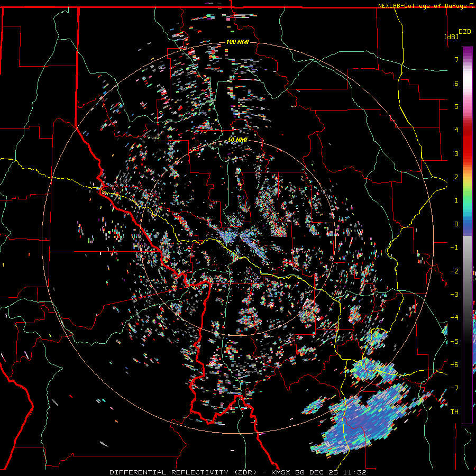Click the positive 5 scale label
The image size is (476, 476).
pos(456,106)
